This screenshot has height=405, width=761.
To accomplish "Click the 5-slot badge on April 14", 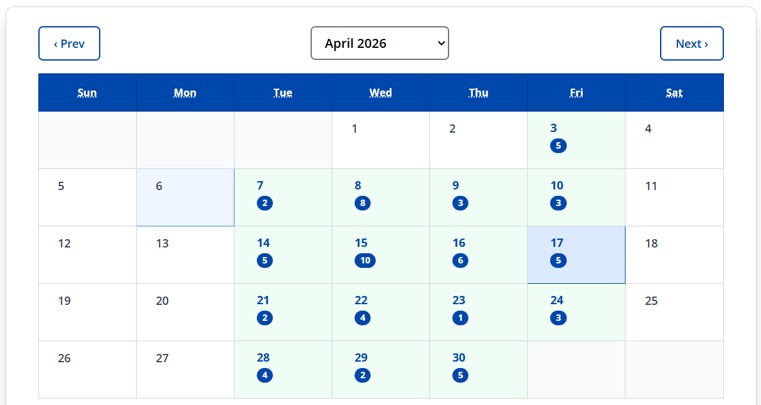I will [x=264, y=261].
